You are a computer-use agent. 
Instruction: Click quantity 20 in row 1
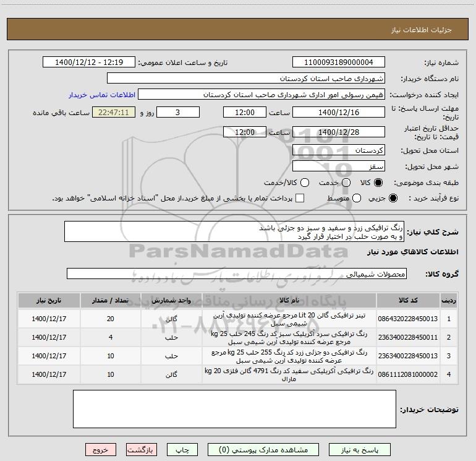click(111, 319)
